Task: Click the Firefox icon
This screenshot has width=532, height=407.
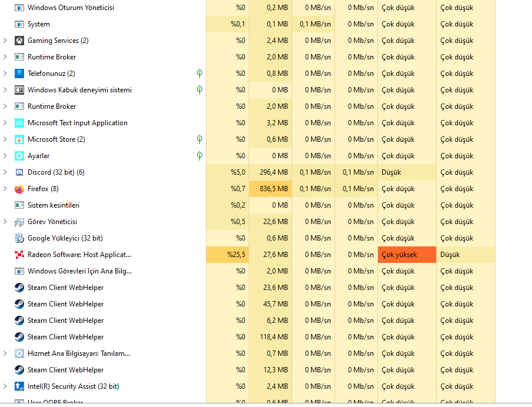Action: click(19, 189)
